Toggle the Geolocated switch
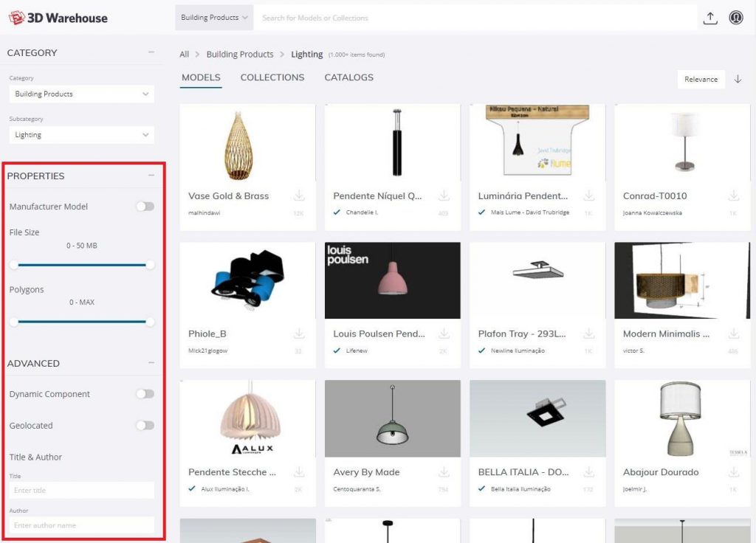756x543 pixels. (145, 425)
